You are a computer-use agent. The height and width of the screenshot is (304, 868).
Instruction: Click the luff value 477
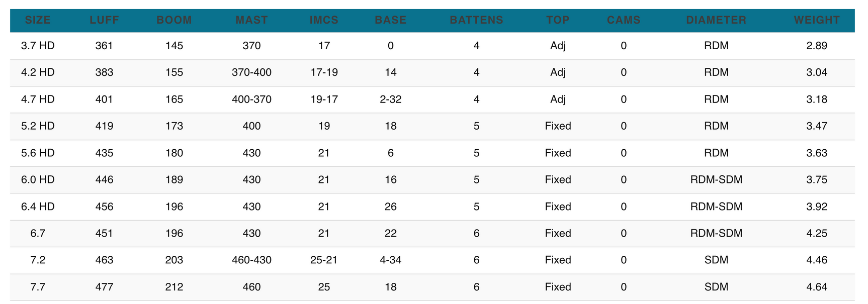point(104,287)
